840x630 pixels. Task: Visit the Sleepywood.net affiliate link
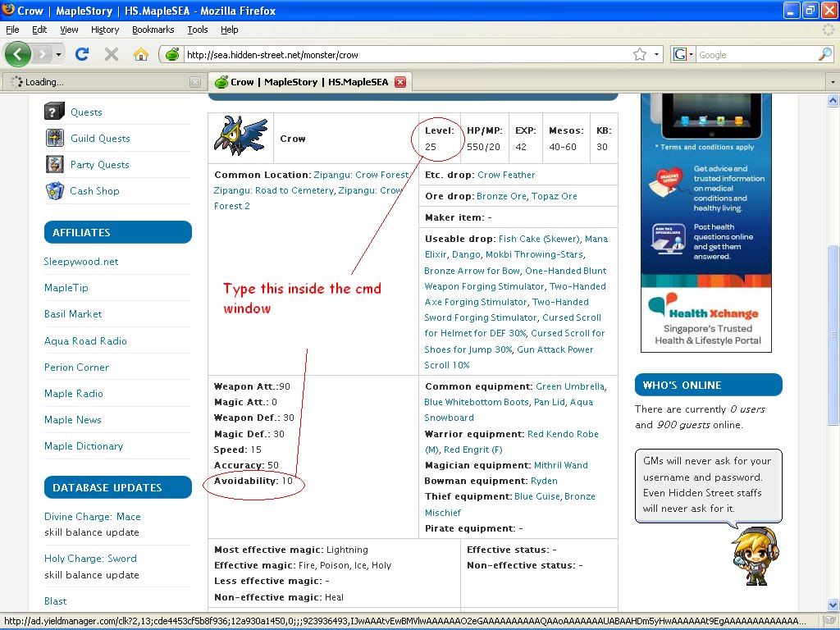tap(81, 262)
